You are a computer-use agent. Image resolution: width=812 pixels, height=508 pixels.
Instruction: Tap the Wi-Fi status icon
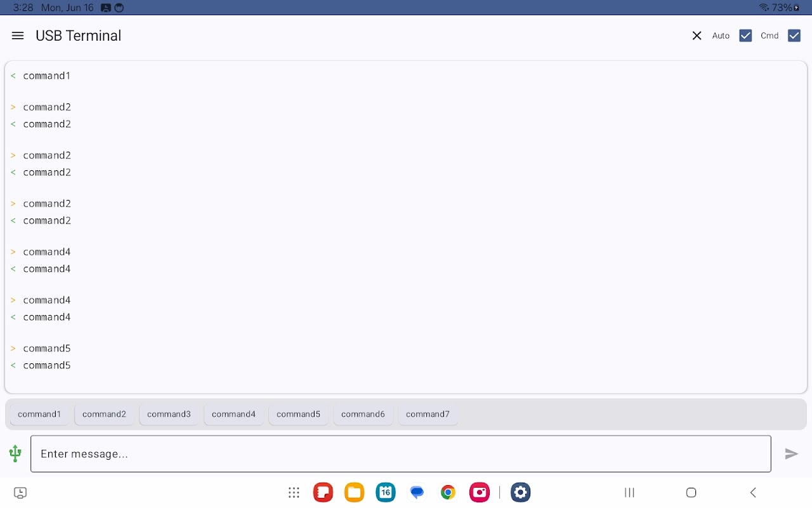coord(764,8)
